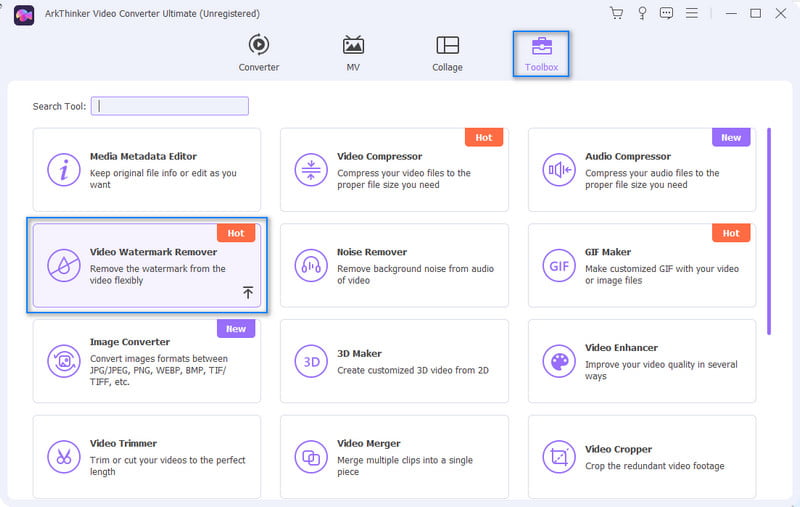Click the 'Search Tool:' label

click(x=59, y=106)
